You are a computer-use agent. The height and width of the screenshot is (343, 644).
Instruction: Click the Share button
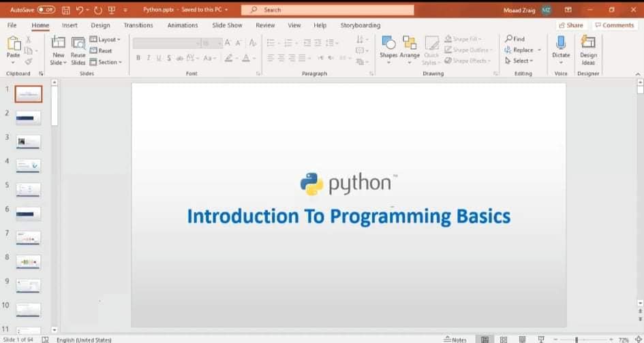coord(570,25)
